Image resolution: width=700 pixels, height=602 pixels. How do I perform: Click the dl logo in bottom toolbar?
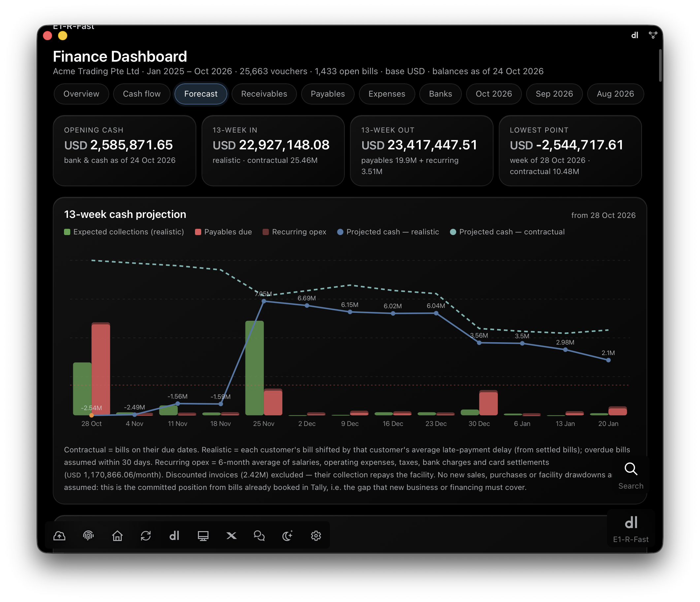(x=174, y=536)
